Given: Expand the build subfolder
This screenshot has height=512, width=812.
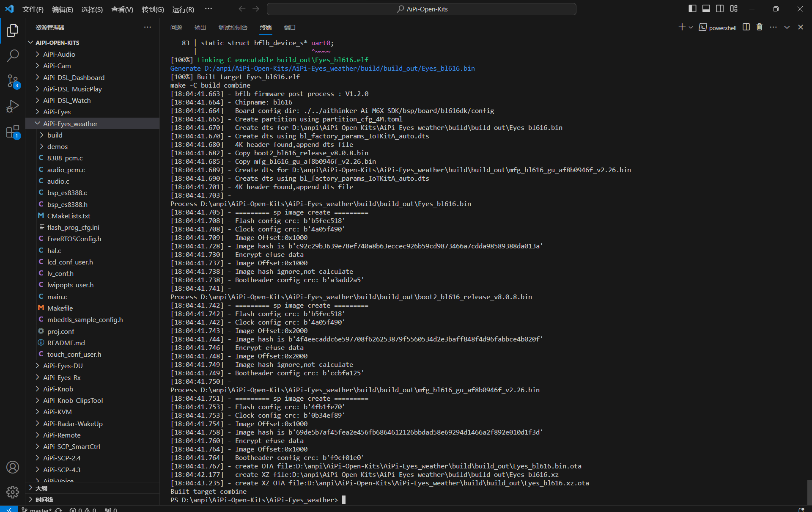Looking at the screenshot, I should (92, 135).
